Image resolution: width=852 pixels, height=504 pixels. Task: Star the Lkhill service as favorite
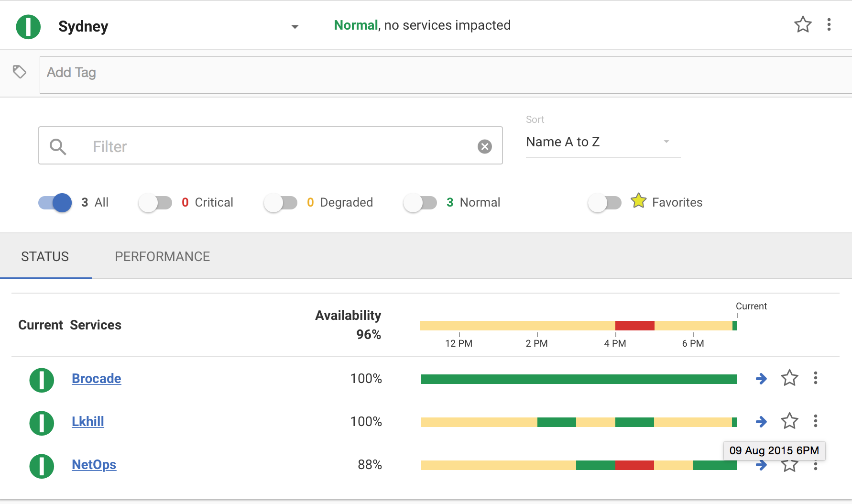pos(789,421)
